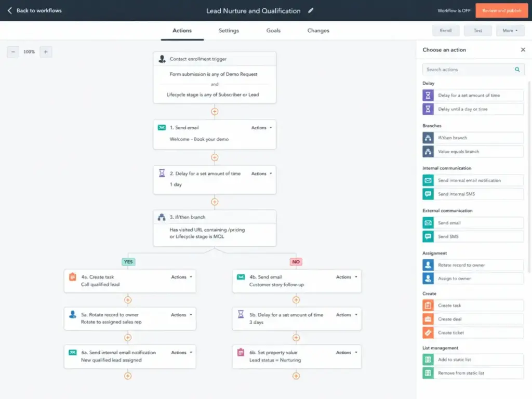Open Actions dropdown on 5a Rotate record
Viewport: 532px width, 399px height.
tap(181, 315)
